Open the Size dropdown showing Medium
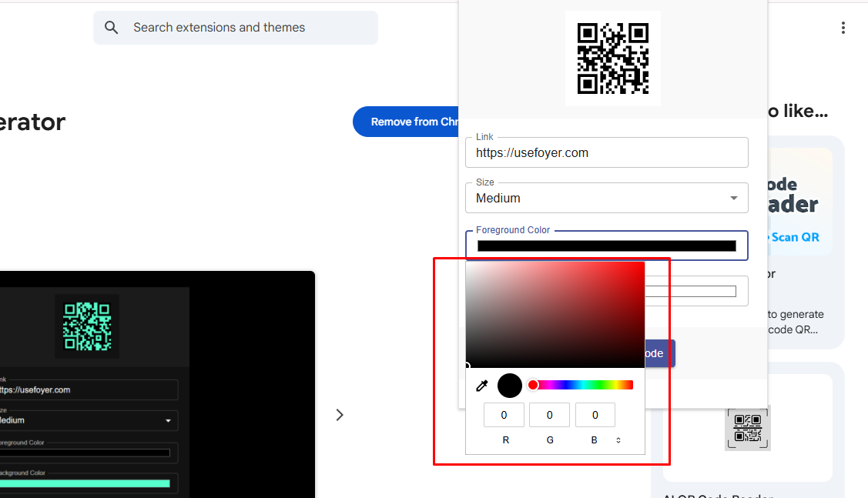Viewport: 868px width, 498px height. pyautogui.click(x=606, y=198)
